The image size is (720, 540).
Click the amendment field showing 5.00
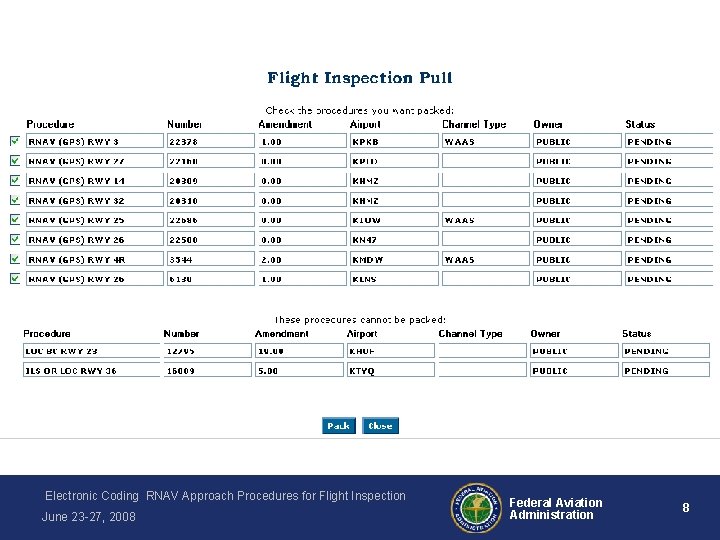click(298, 371)
